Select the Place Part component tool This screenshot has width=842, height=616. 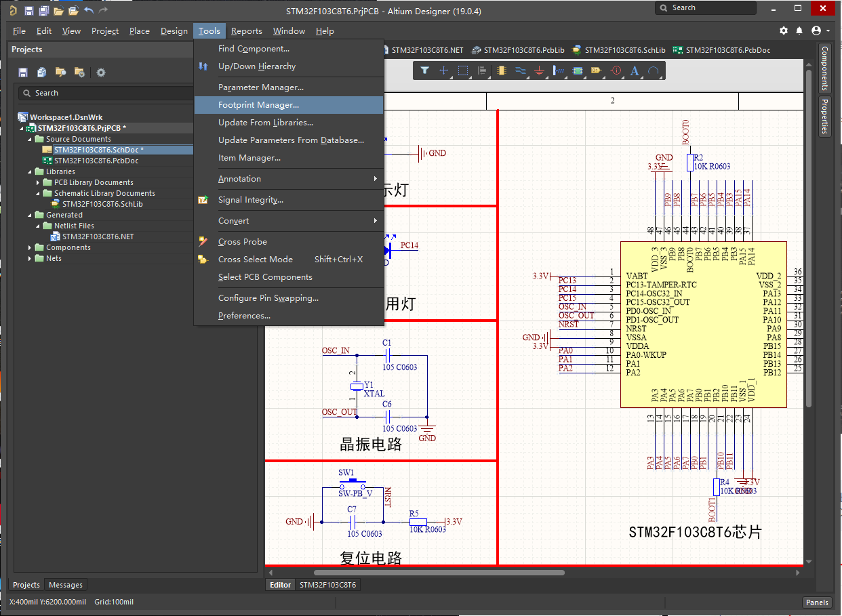[x=502, y=70]
